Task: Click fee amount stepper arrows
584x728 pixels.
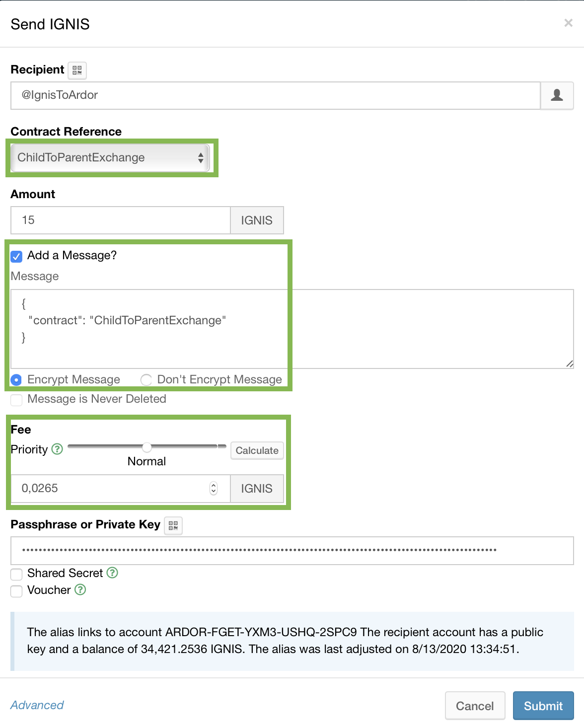Action: (x=214, y=488)
